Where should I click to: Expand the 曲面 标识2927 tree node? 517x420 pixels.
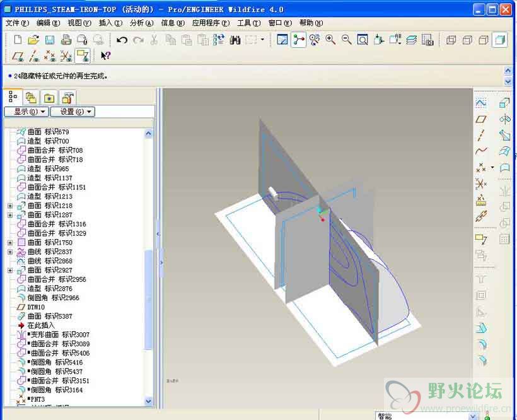pyautogui.click(x=10, y=271)
